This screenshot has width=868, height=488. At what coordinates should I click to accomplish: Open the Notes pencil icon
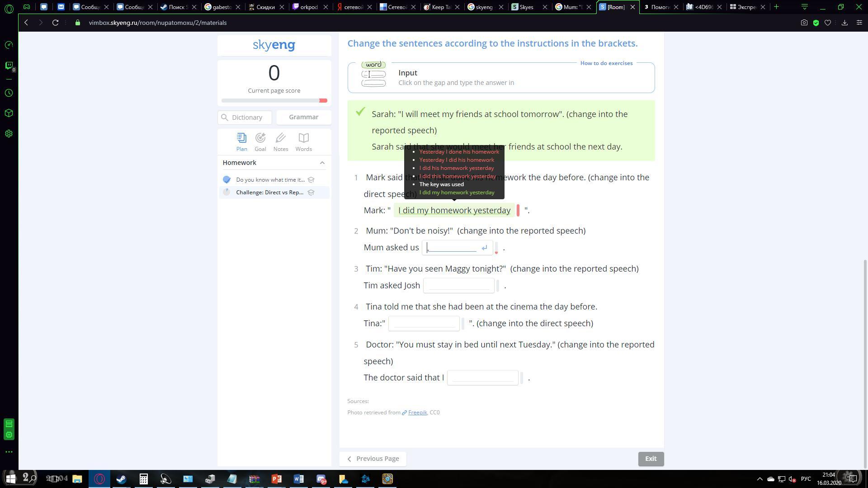(x=280, y=138)
